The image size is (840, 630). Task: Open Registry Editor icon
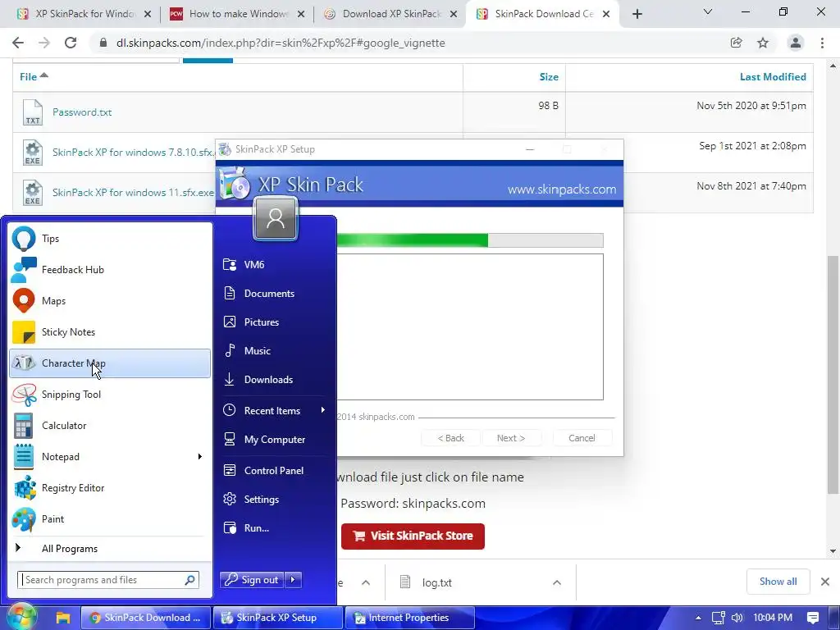tap(24, 488)
